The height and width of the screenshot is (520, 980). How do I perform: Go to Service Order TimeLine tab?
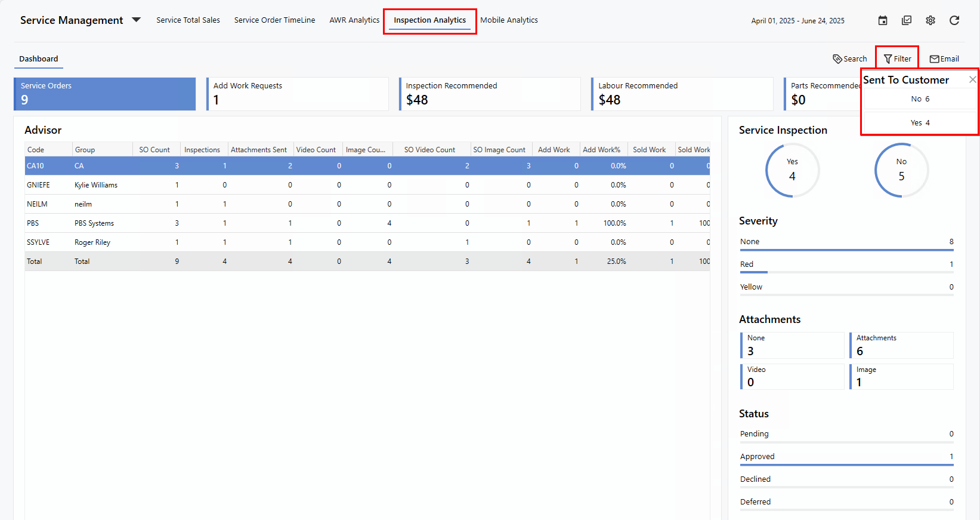[274, 20]
